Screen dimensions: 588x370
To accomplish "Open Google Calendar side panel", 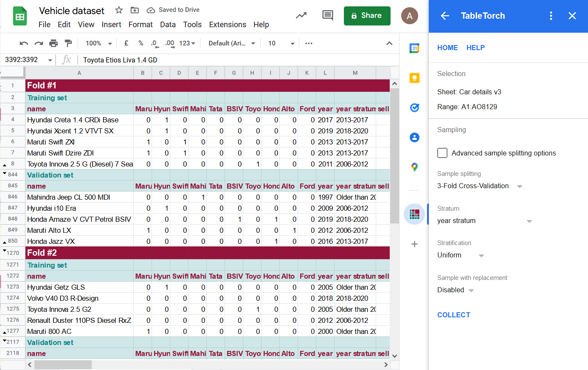I will pos(414,48).
